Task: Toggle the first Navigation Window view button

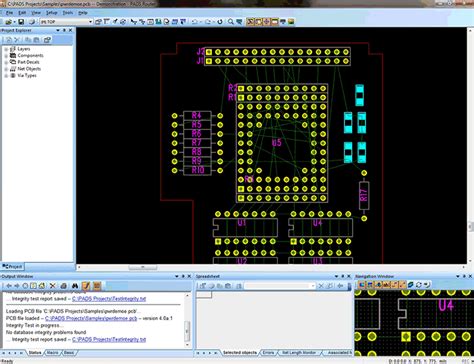Action: 361,285
